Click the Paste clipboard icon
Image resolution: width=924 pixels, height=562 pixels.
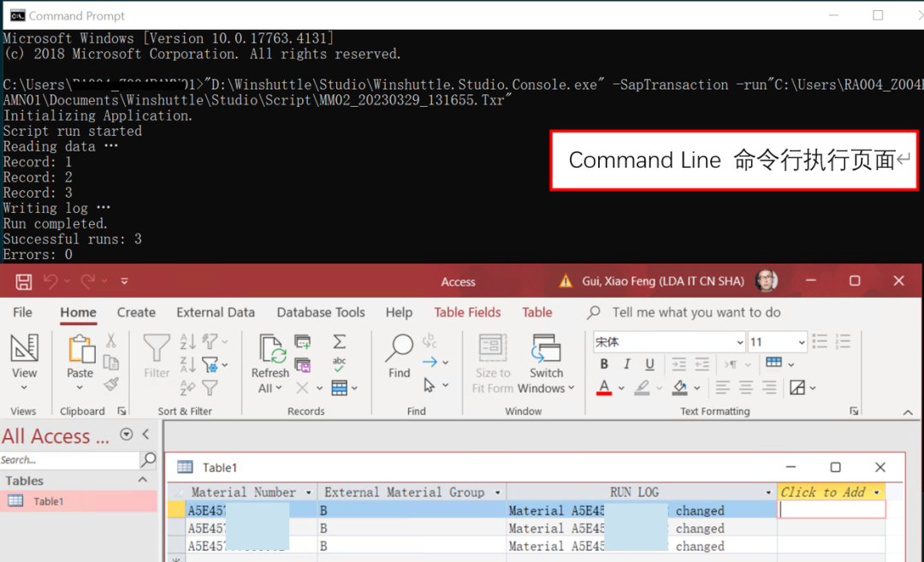pos(80,349)
